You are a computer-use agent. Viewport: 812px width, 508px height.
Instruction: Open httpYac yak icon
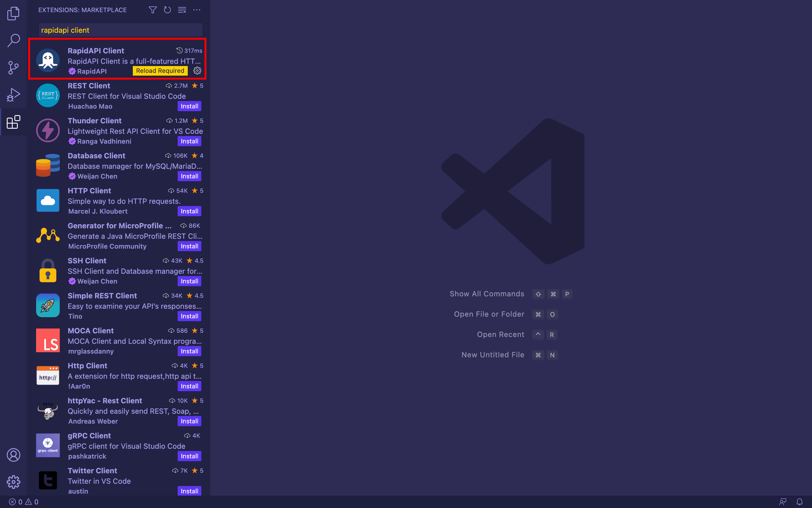48,410
